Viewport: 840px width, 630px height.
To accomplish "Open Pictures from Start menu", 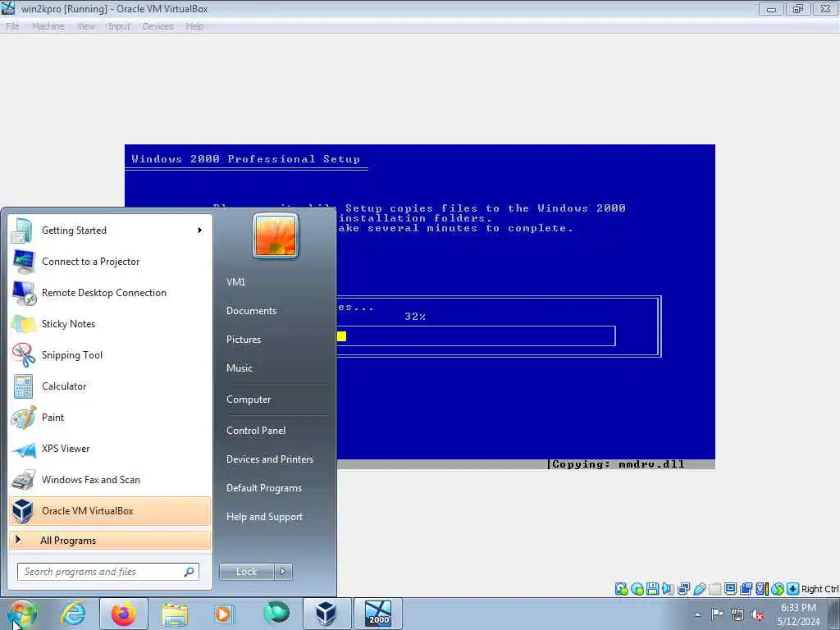I will click(x=244, y=340).
